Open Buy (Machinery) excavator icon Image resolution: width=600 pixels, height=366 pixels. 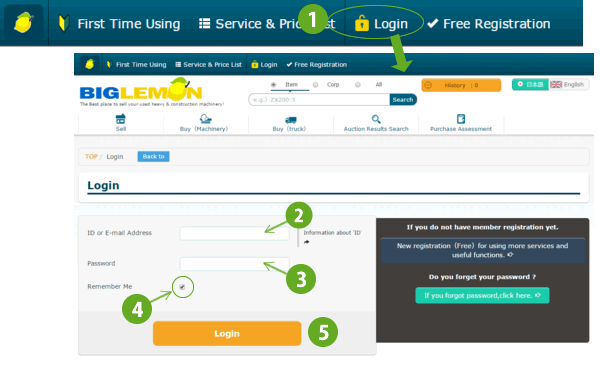coord(205,119)
